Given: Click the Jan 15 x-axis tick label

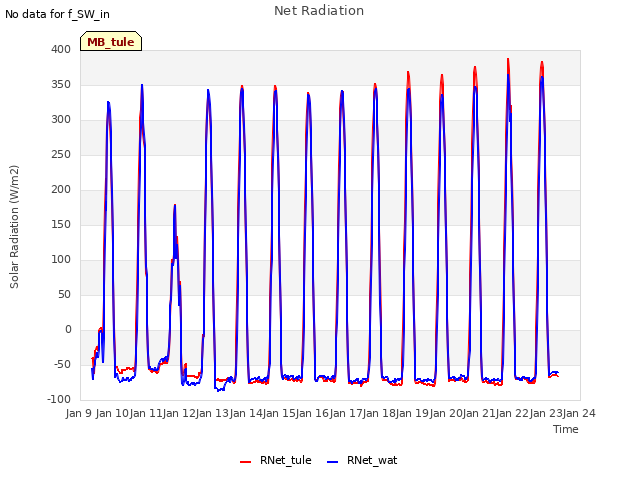Looking at the screenshot, I should point(279,413).
